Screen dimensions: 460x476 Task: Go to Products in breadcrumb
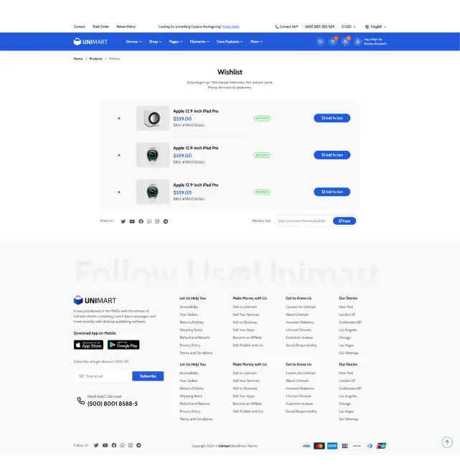coord(95,59)
